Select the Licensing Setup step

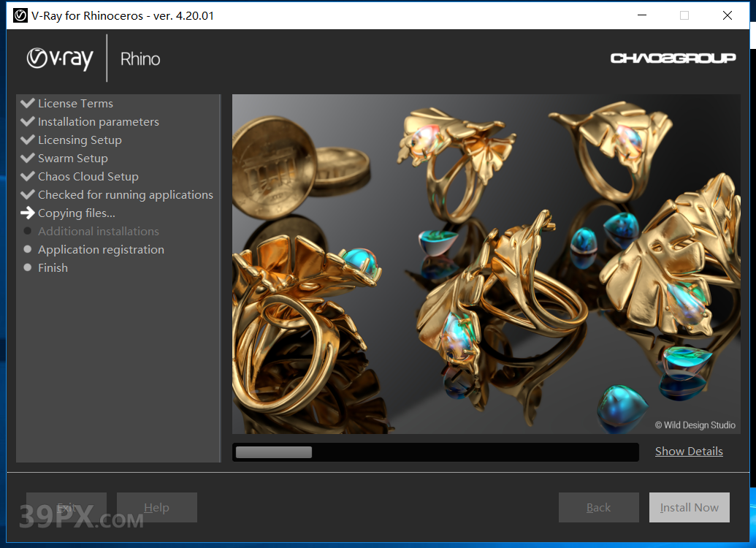80,140
